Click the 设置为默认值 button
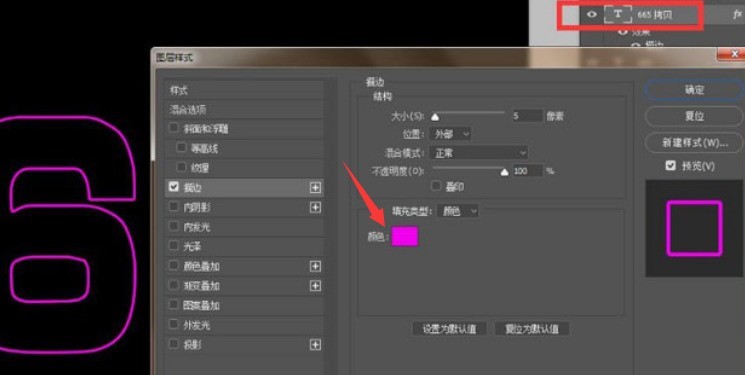 pos(449,328)
